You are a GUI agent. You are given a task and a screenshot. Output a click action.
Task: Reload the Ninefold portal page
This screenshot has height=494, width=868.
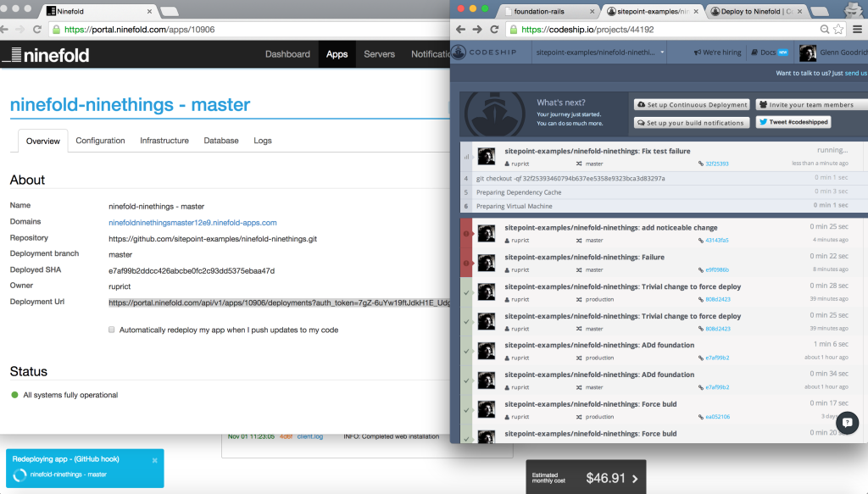[37, 30]
